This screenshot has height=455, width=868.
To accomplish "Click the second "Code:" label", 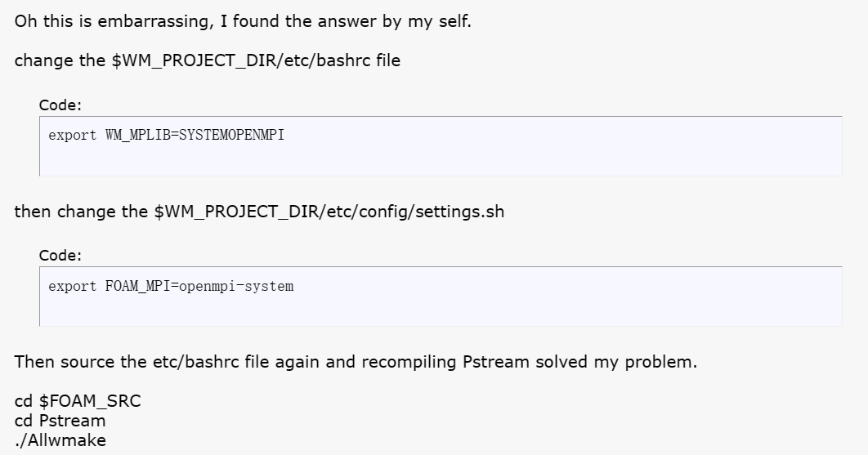I will tap(60, 255).
